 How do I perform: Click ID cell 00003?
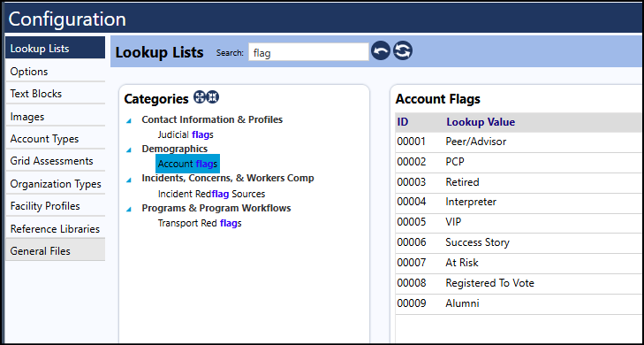(x=412, y=181)
